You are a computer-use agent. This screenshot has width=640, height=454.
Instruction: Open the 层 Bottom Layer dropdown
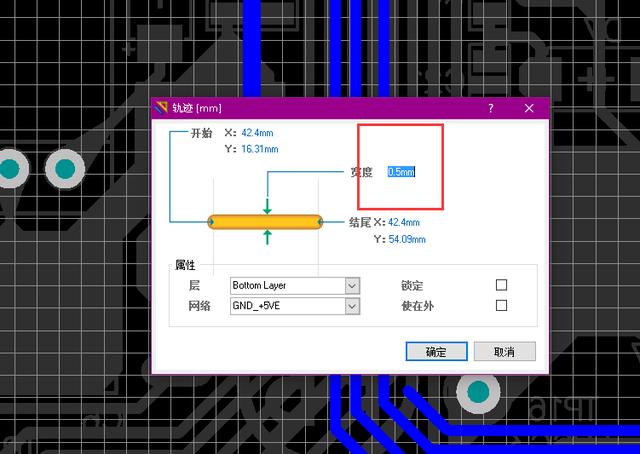tap(352, 285)
